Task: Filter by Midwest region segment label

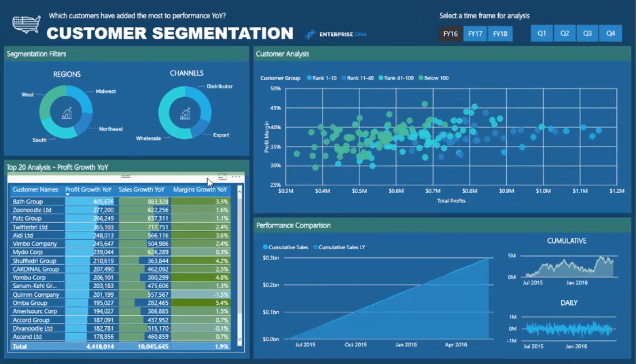Action: 105,92
